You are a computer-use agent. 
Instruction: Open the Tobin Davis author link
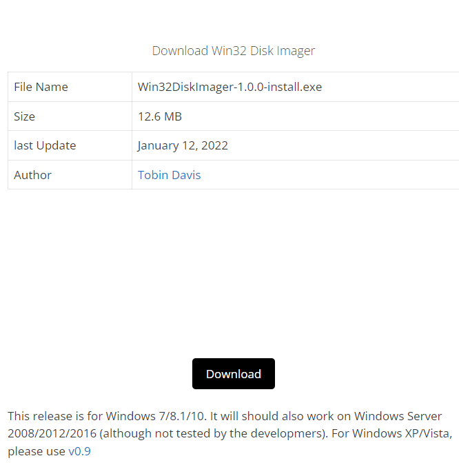(x=169, y=175)
